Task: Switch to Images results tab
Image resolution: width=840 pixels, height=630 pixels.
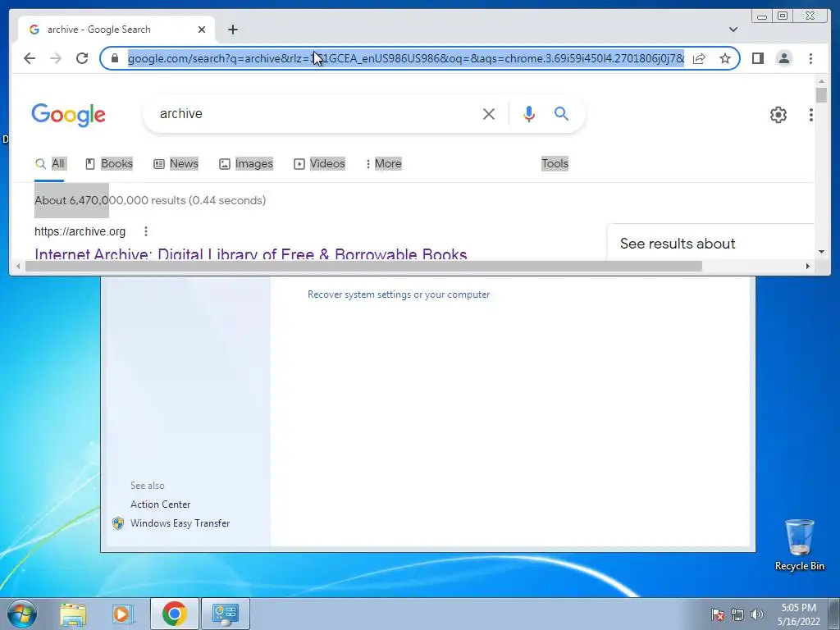Action: tap(246, 163)
